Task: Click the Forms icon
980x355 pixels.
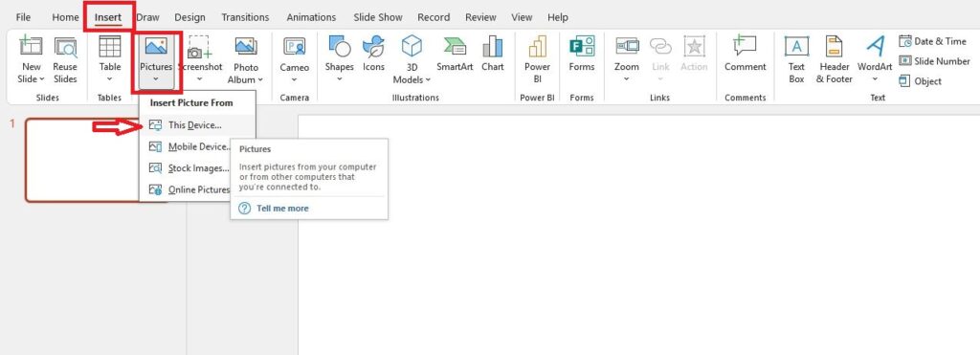Action: (582, 46)
